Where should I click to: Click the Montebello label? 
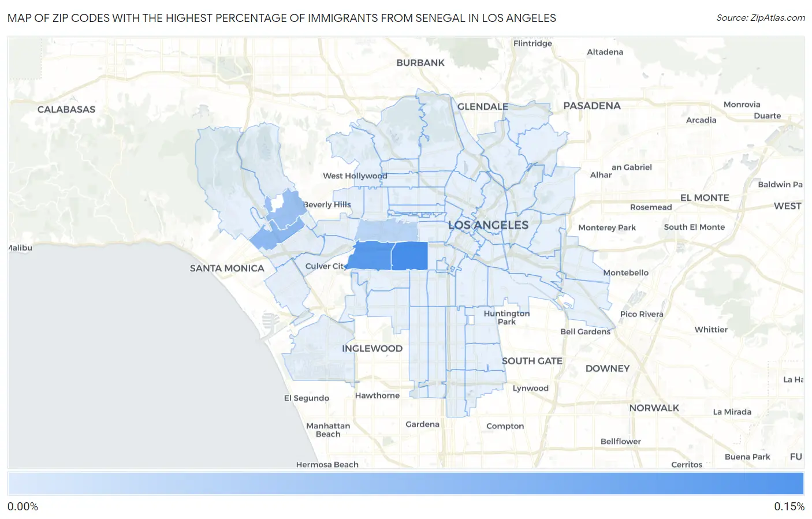click(x=626, y=273)
